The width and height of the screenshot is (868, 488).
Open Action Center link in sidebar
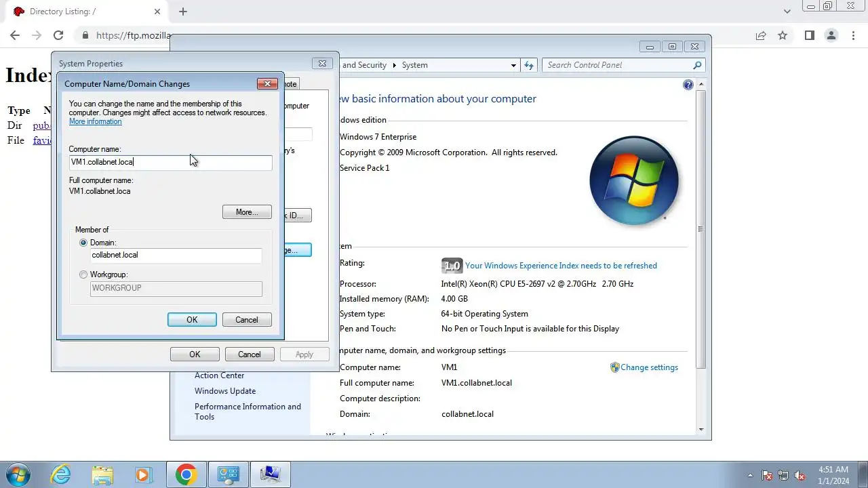coord(219,375)
